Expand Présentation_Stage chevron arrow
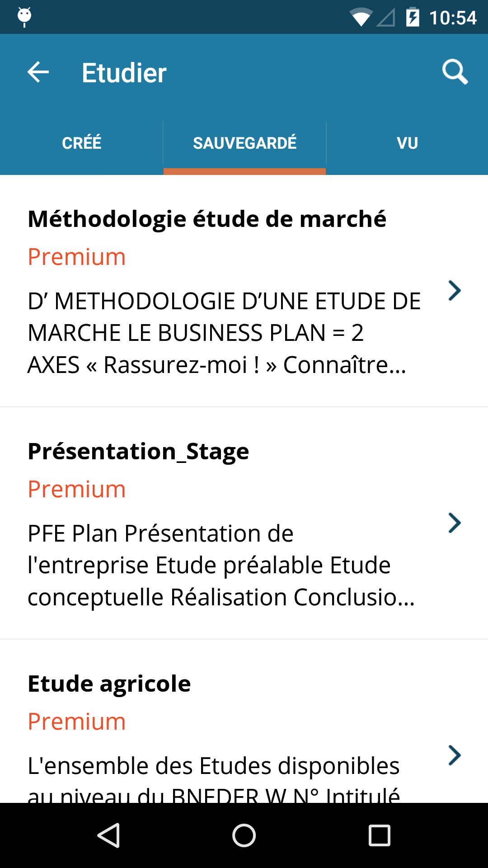 [x=455, y=523]
